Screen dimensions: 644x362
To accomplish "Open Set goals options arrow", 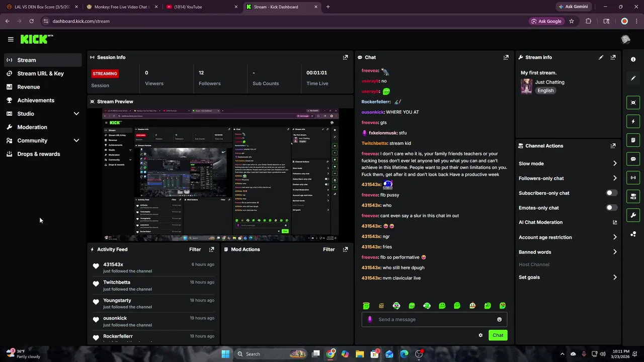I will point(615,277).
